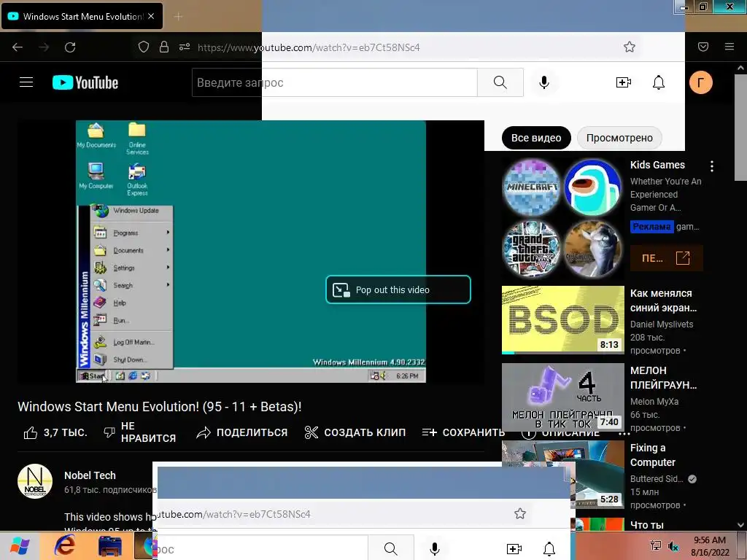This screenshot has height=560, width=747.
Task: Click the vertical scrollbar thumb
Action: click(740, 127)
